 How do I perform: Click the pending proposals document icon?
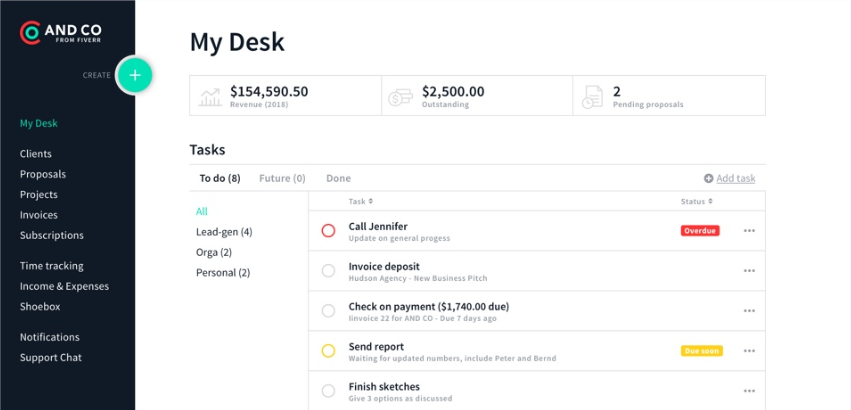pos(593,96)
